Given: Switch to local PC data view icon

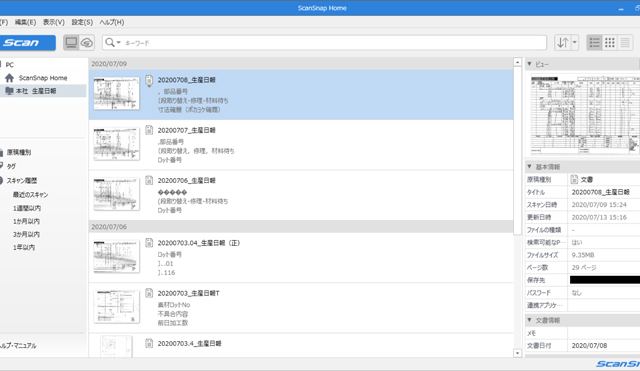Looking at the screenshot, I should coord(71,43).
